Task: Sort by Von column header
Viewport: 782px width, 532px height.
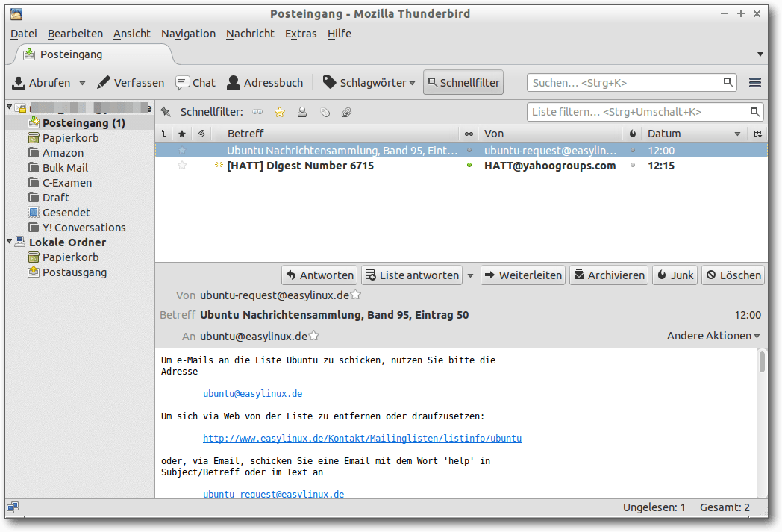Action: coord(551,134)
